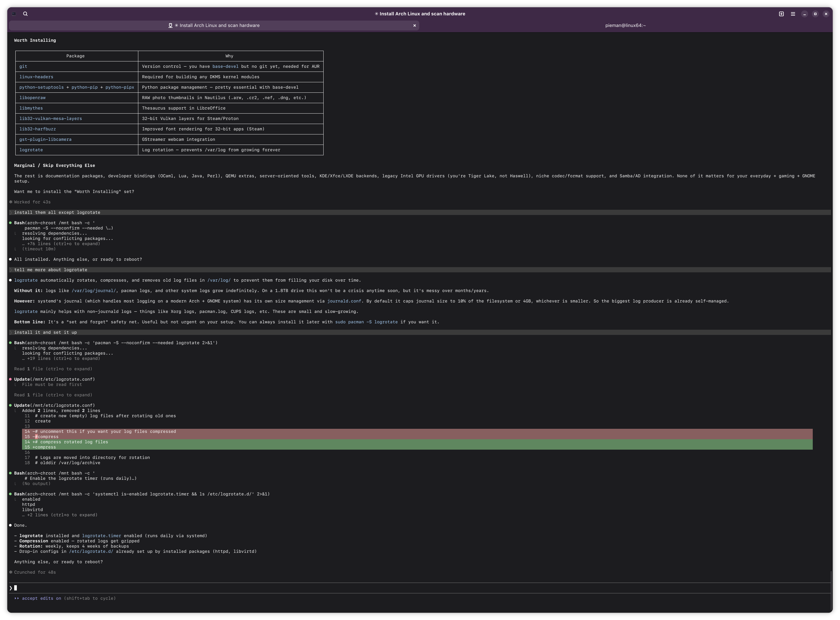
Task: Click the lib32-vulkan-mesa-layers package name
Action: coord(51,118)
